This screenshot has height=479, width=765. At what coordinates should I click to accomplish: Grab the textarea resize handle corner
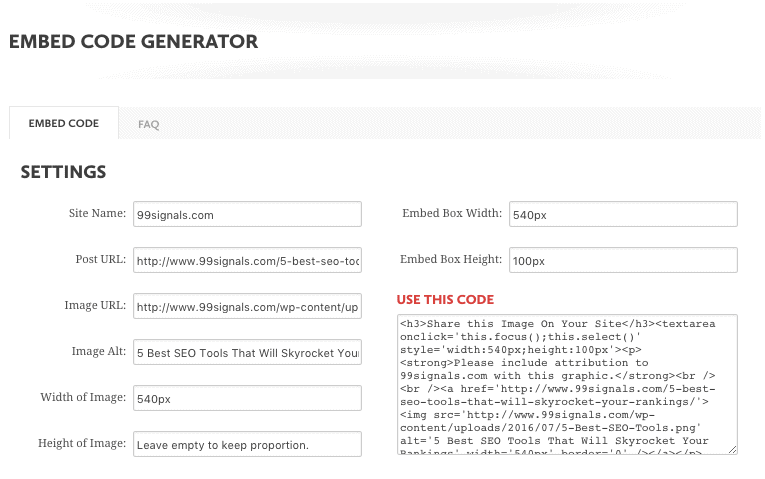(x=732, y=450)
